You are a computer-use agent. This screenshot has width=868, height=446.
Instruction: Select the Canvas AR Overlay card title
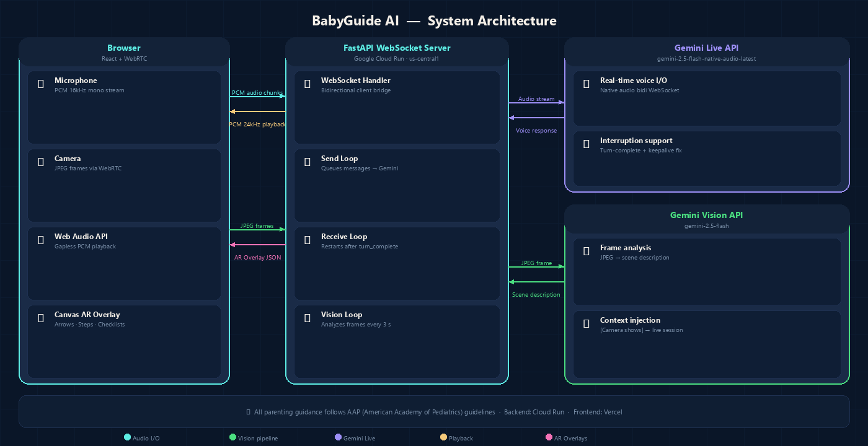pos(87,315)
